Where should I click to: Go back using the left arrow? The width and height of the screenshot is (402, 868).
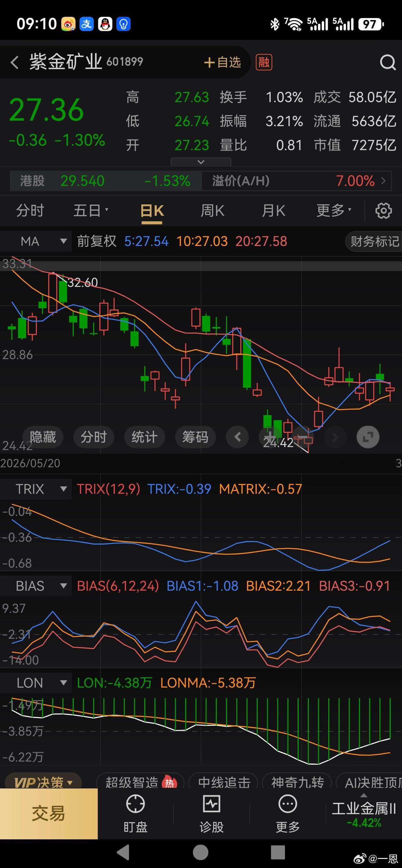[15, 63]
